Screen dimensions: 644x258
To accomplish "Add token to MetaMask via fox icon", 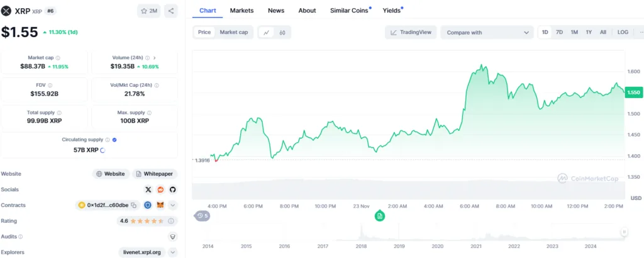I will click(x=160, y=205).
